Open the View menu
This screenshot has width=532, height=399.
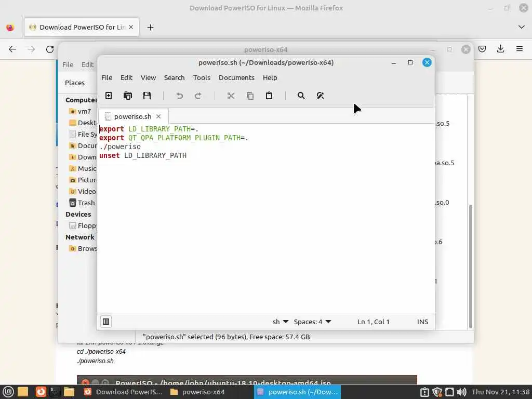point(148,78)
